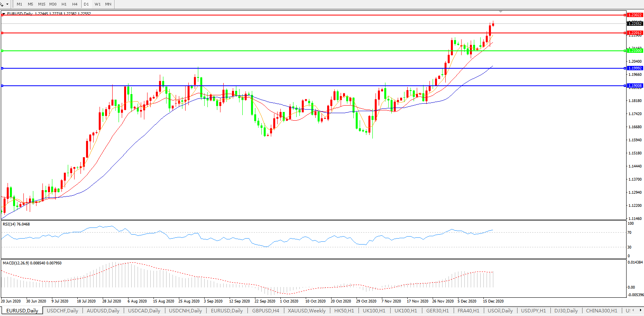Select the W1 weekly timeframe
Viewport: 644px width, 316px height.
coord(98,4)
